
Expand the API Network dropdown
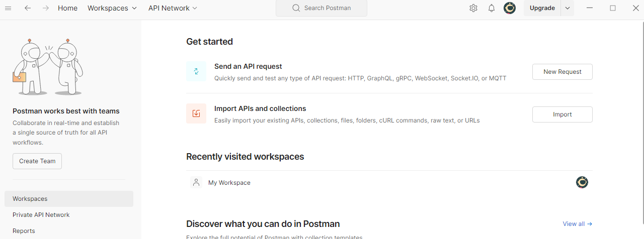[x=173, y=8]
